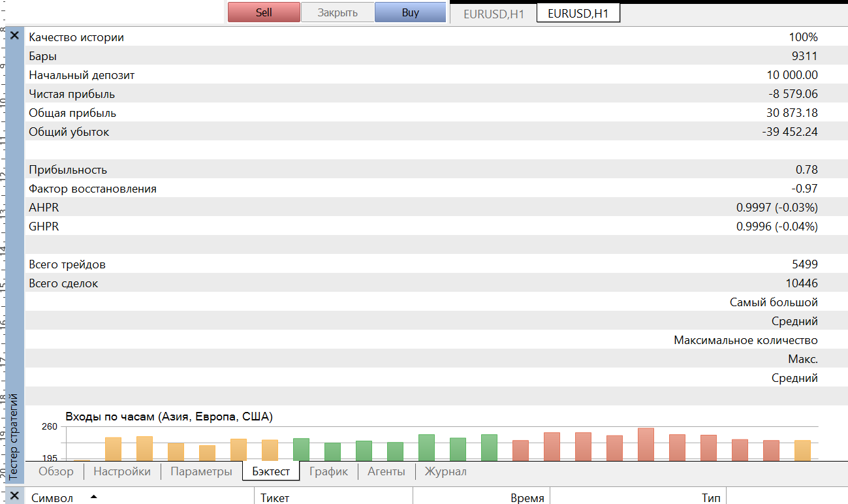Click the gross loss value -39 452.24
Viewport: 848px width, 504px height.
(790, 132)
